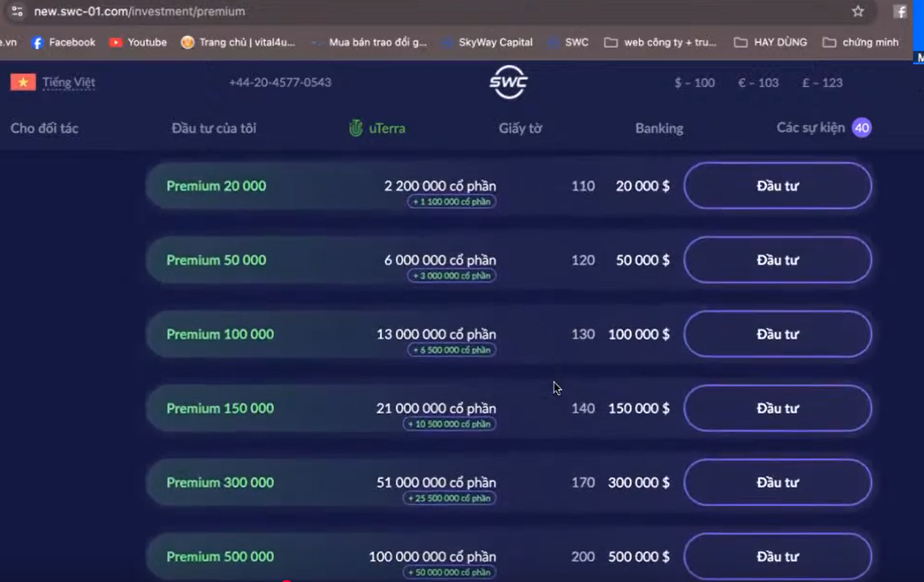This screenshot has height=582, width=924.
Task: Expand the HAY DÙNG bookmarks folder
Action: coord(770,42)
